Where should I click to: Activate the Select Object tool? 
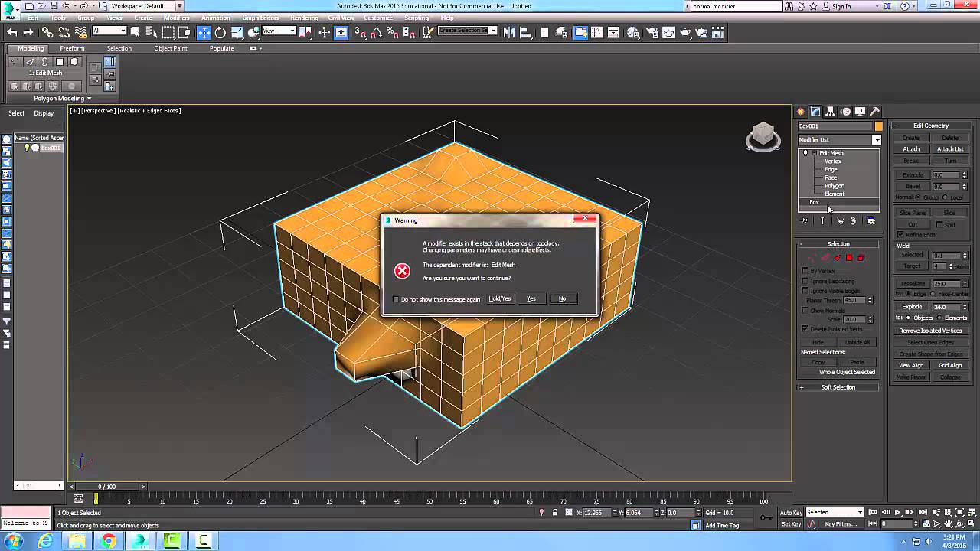136,32
